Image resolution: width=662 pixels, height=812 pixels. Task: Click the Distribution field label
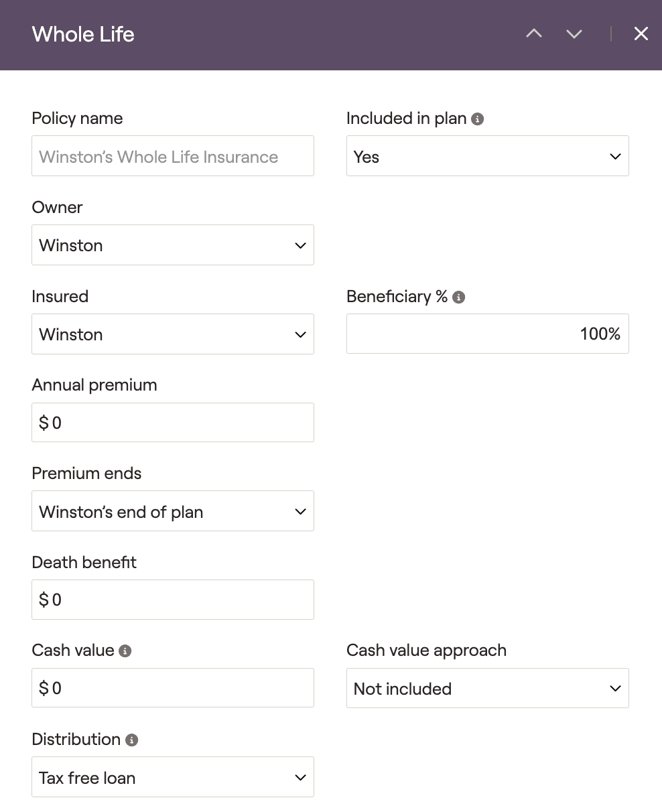(76, 740)
